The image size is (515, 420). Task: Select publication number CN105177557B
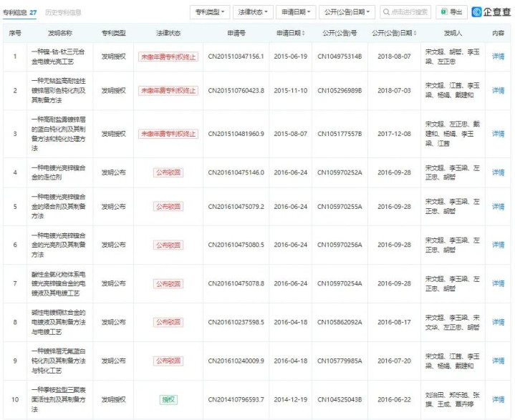(x=340, y=134)
